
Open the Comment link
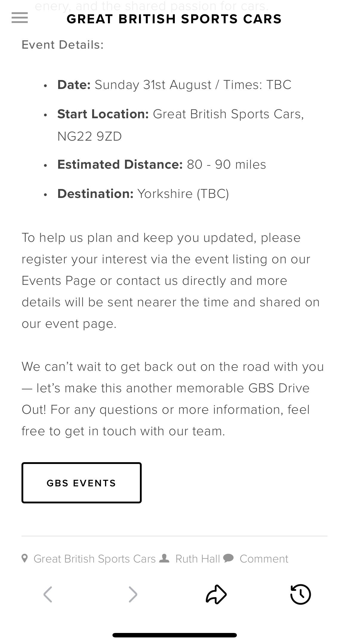pos(264,559)
